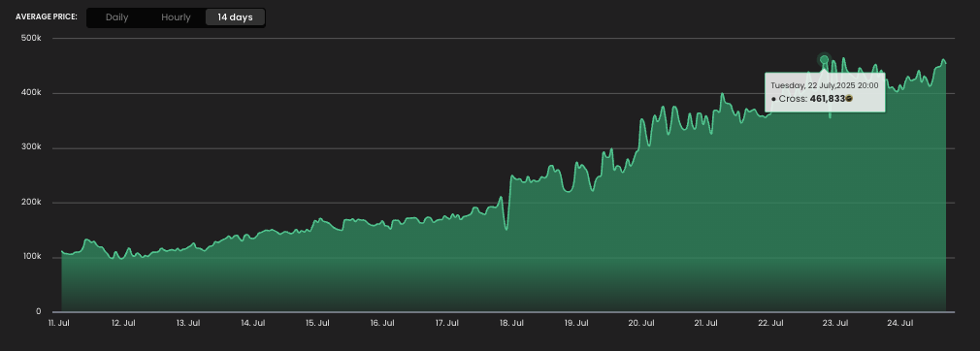Click the 17. Jul date label

click(447, 323)
